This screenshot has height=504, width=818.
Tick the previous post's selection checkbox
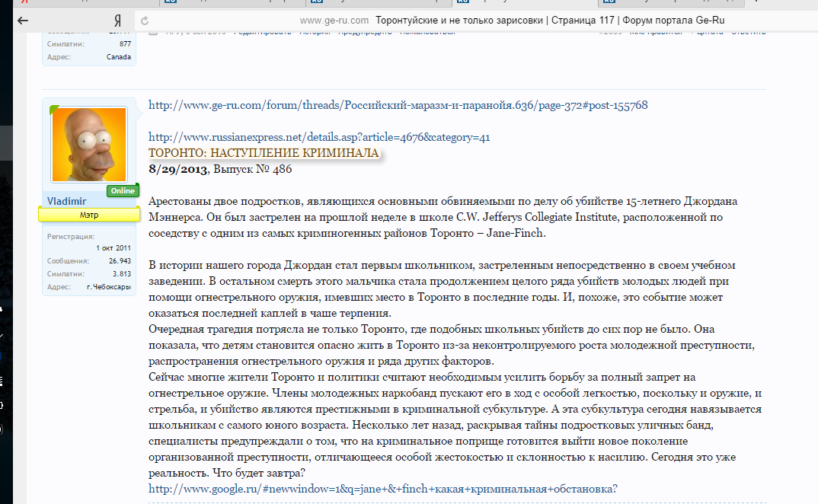pos(152,32)
